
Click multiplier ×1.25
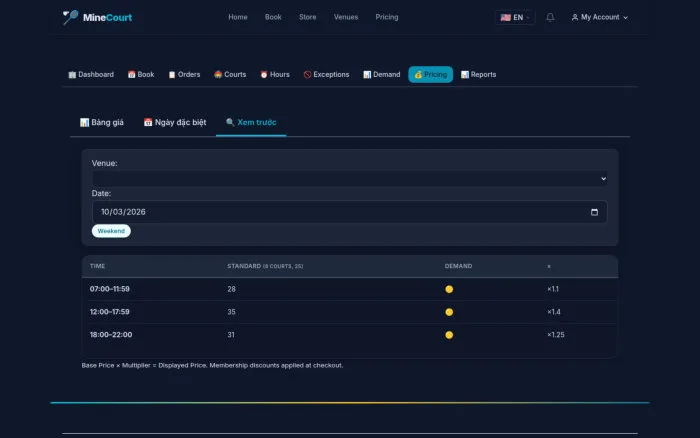(x=556, y=334)
